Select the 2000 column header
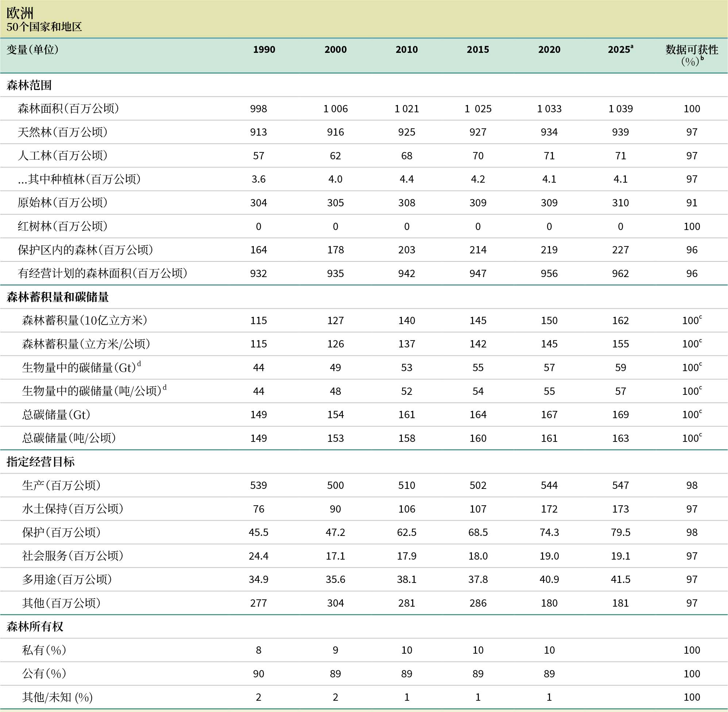 pos(335,50)
